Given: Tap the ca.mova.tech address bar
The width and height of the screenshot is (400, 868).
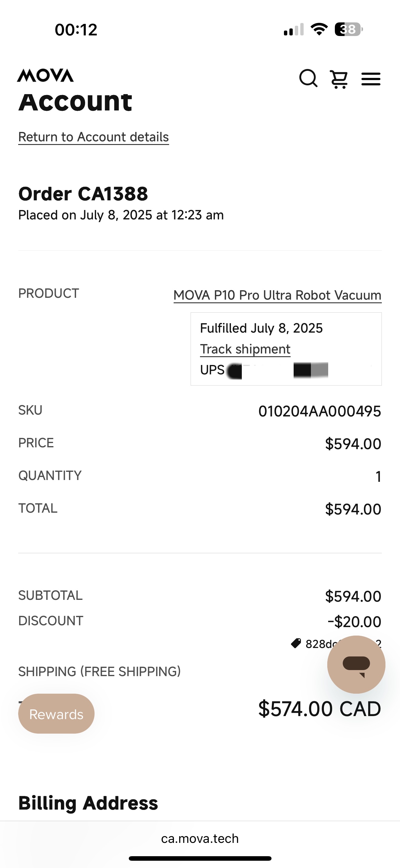Looking at the screenshot, I should pos(200,838).
